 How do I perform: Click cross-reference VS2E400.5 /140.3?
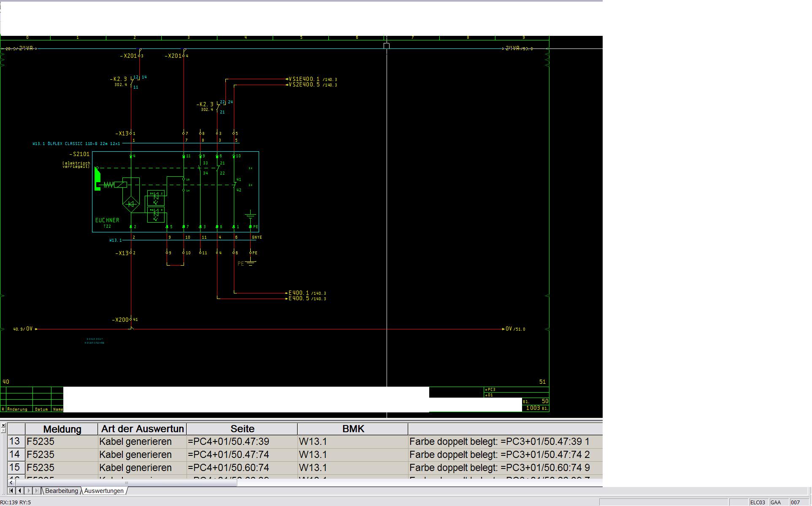[313, 85]
